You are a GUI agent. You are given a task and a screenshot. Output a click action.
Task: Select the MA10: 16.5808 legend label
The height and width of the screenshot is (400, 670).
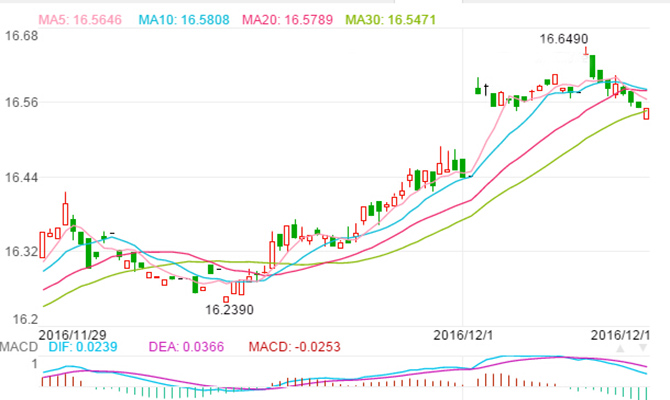184,20
